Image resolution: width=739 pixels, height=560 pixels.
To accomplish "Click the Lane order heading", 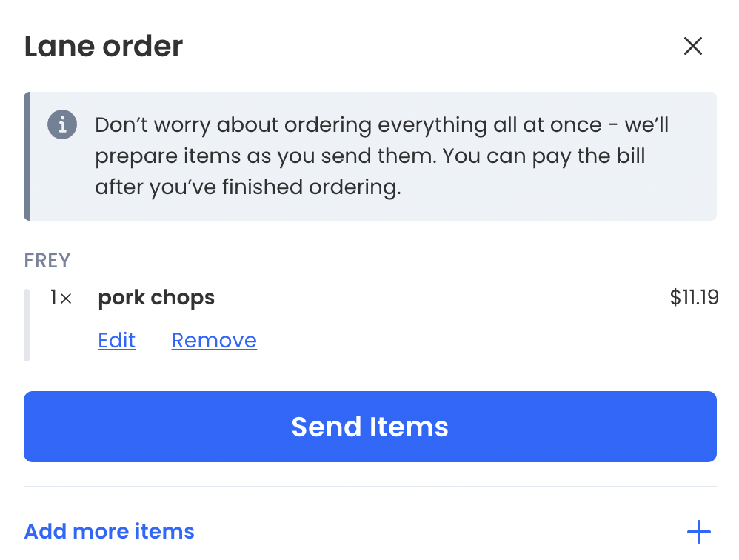I will [x=103, y=46].
